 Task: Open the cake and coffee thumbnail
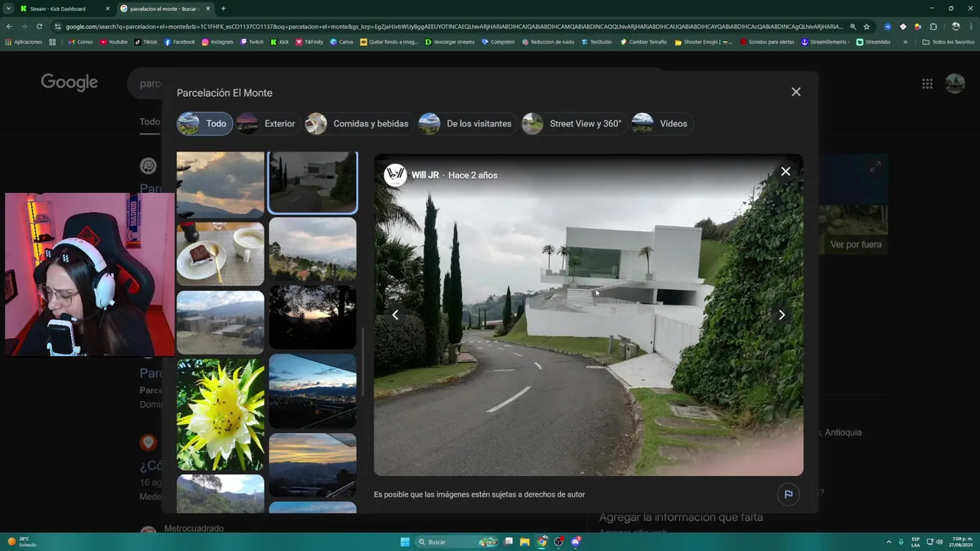pos(220,253)
